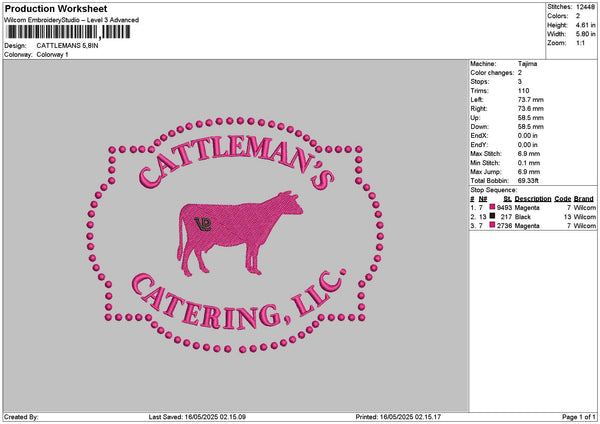Click the Stop Sequence heading
Image resolution: width=600 pixels, height=424 pixels.
pos(494,190)
